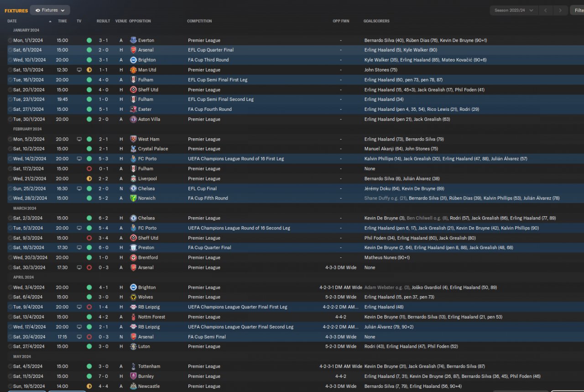
Task: Click the red loss indicator on the 9/3/2024 Sheff Utd row
Action: (x=89, y=238)
